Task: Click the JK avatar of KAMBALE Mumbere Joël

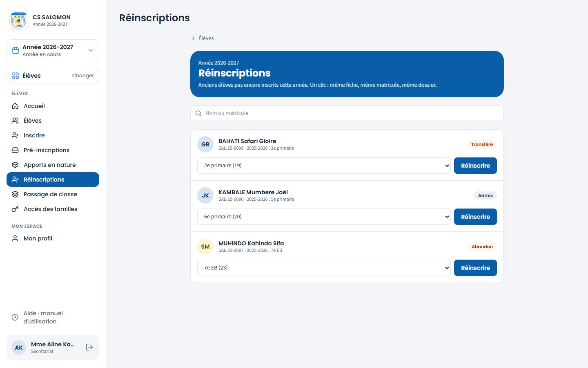Action: pos(205,195)
